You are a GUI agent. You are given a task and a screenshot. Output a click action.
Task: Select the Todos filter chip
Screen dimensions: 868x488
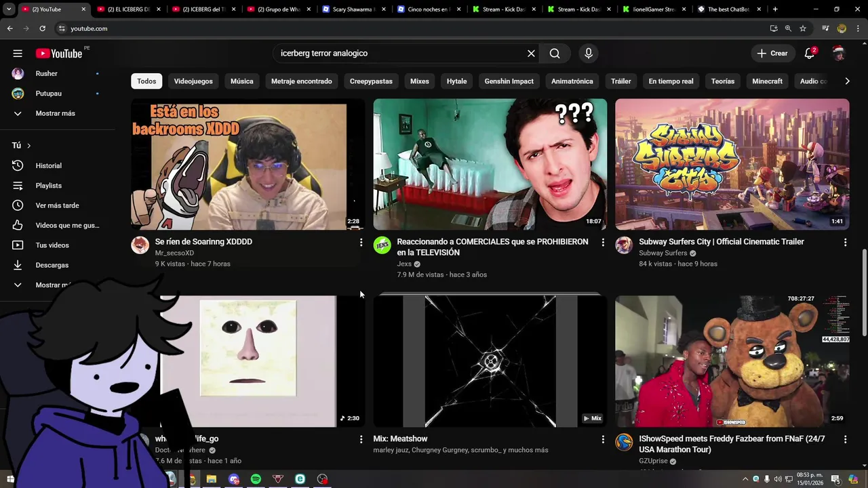tap(146, 81)
